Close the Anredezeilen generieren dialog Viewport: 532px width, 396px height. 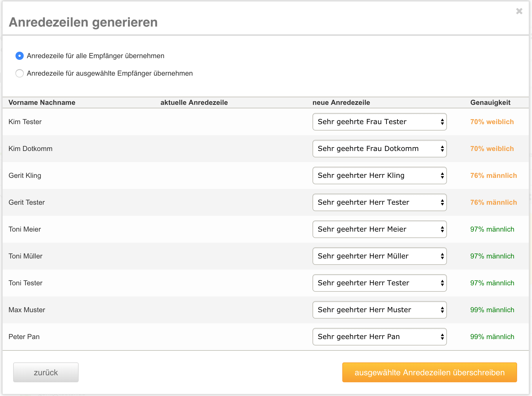point(519,11)
